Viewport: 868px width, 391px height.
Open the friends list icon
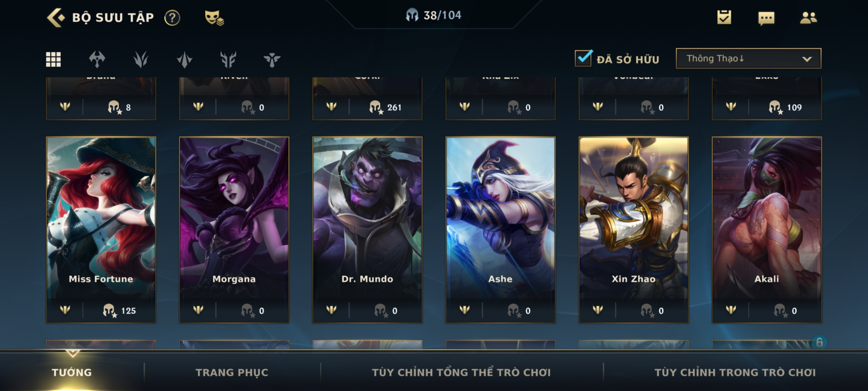[808, 18]
